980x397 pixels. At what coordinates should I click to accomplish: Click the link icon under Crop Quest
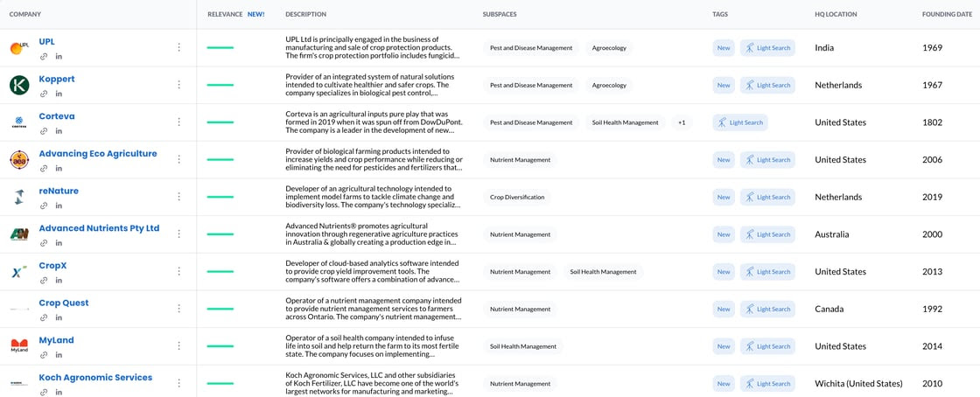pos(44,317)
